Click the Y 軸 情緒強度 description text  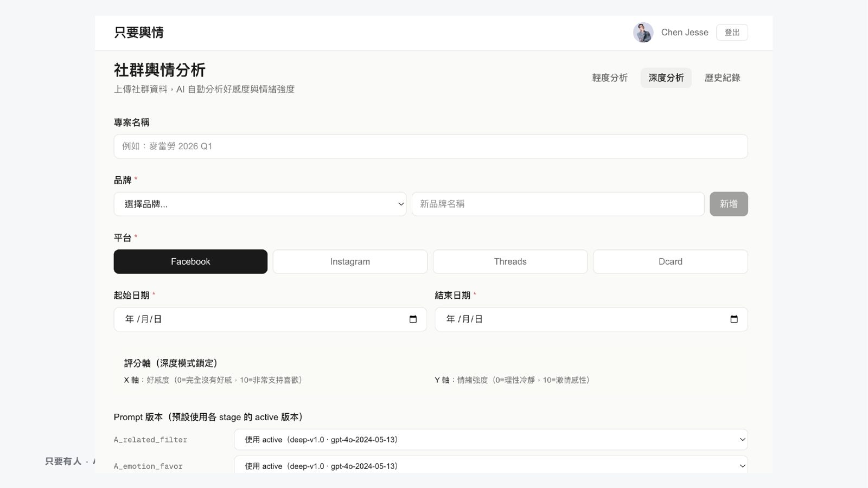pos(512,380)
